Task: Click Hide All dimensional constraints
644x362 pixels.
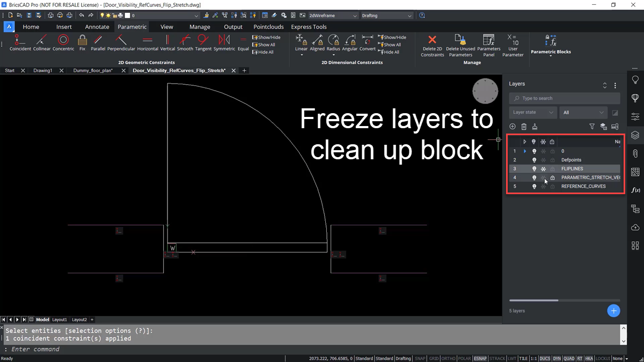Action: [389, 53]
